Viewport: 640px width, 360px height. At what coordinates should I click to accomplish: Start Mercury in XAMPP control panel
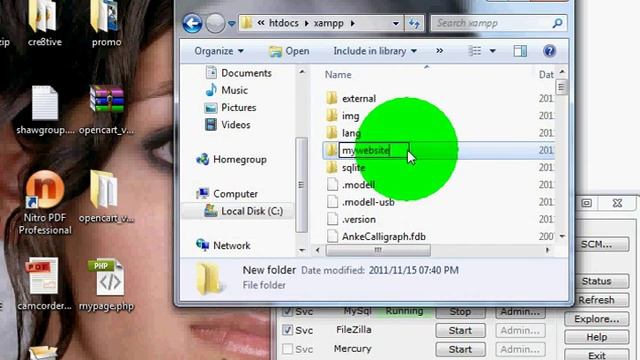click(x=460, y=349)
